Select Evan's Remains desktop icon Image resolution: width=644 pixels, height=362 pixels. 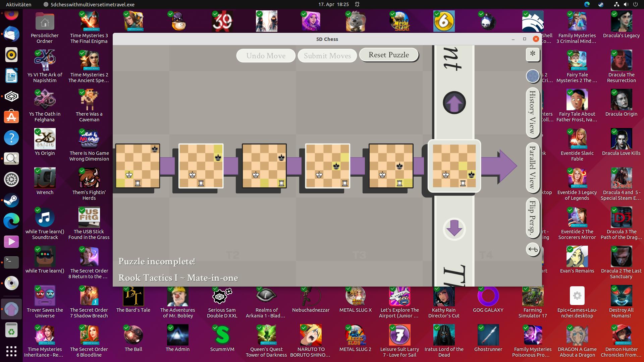pos(577,260)
